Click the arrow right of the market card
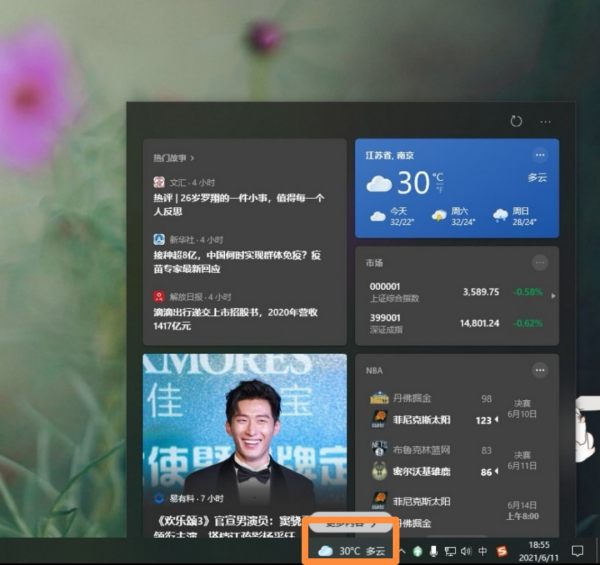This screenshot has height=565, width=600. (x=554, y=296)
